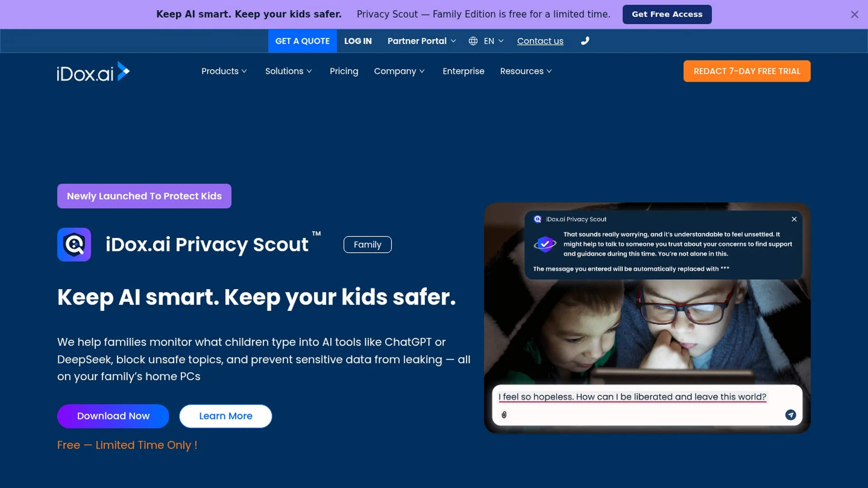Click the send arrow icon in chat box

790,415
